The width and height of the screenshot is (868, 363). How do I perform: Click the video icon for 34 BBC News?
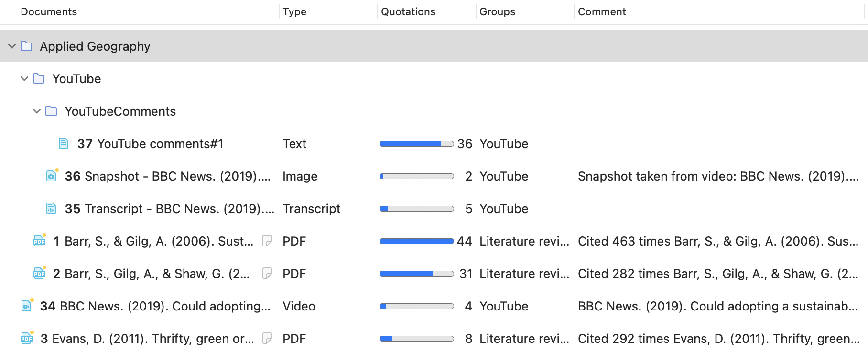click(27, 306)
